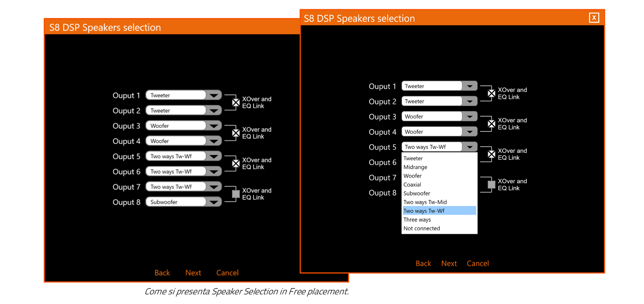Toggle XOver EQ Link for outputs 3-4 in right dialog
644x304 pixels.
point(491,124)
